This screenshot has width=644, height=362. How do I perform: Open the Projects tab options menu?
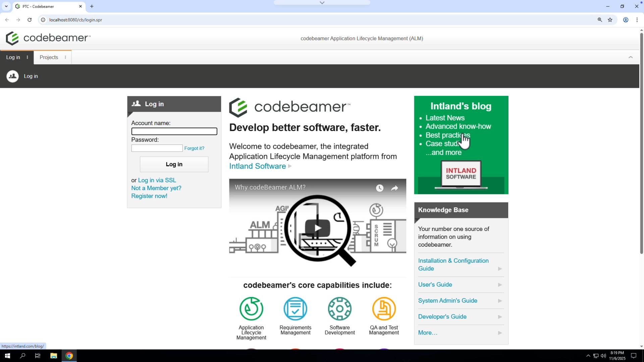coord(65,57)
